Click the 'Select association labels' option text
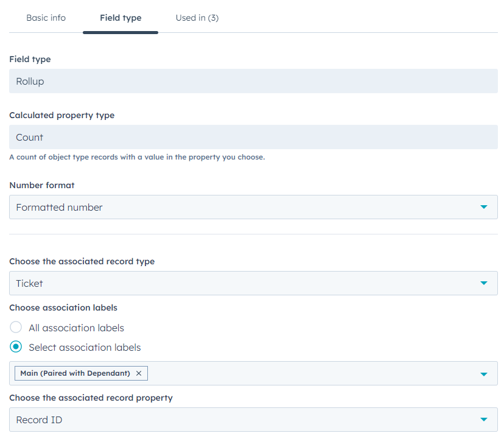The image size is (504, 436). click(x=85, y=347)
